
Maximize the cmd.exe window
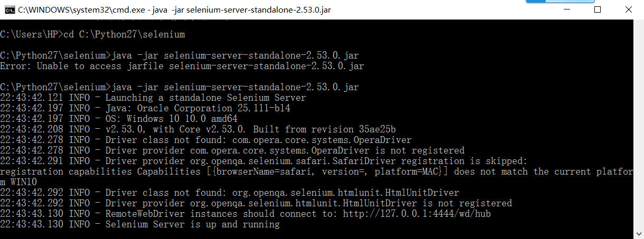tap(598, 9)
